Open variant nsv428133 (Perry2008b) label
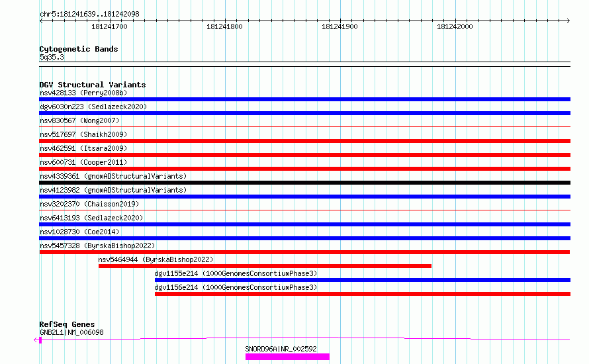589x364 pixels. [x=83, y=93]
